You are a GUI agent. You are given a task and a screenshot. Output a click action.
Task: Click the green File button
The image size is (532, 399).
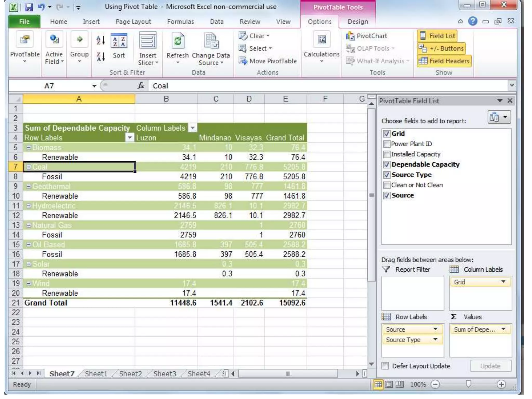[x=24, y=22]
